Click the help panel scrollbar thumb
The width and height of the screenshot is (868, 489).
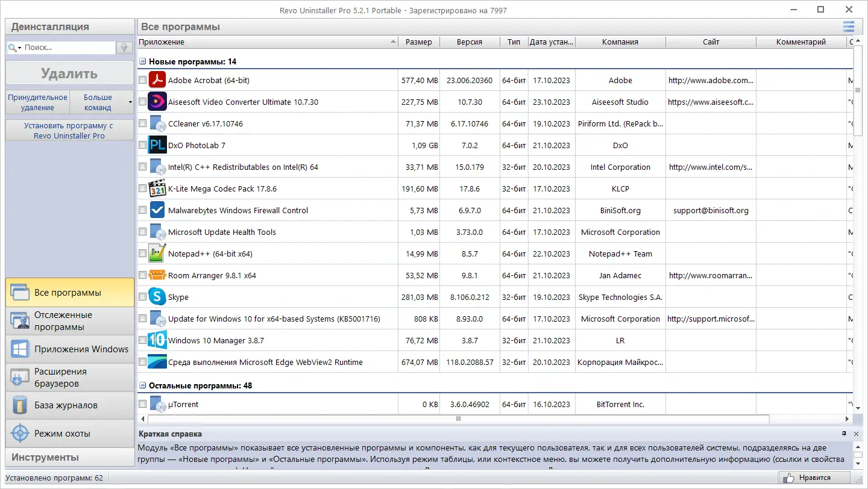858,454
